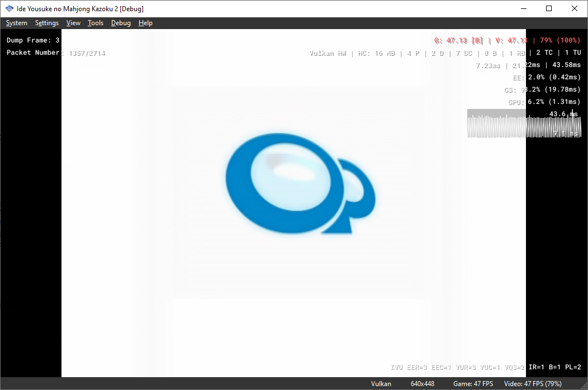The height and width of the screenshot is (390, 588).
Task: Click the 'GPU: 6.2% (1.31ms)' stat
Action: tap(544, 102)
